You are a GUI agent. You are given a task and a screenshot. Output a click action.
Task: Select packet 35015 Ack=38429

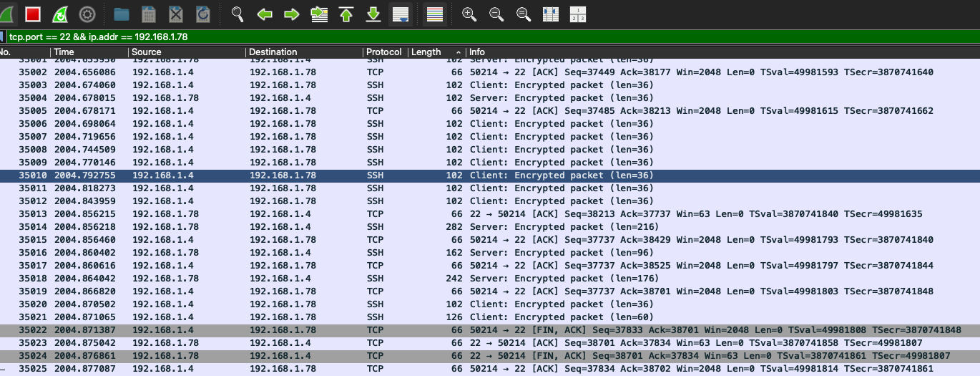pos(490,240)
